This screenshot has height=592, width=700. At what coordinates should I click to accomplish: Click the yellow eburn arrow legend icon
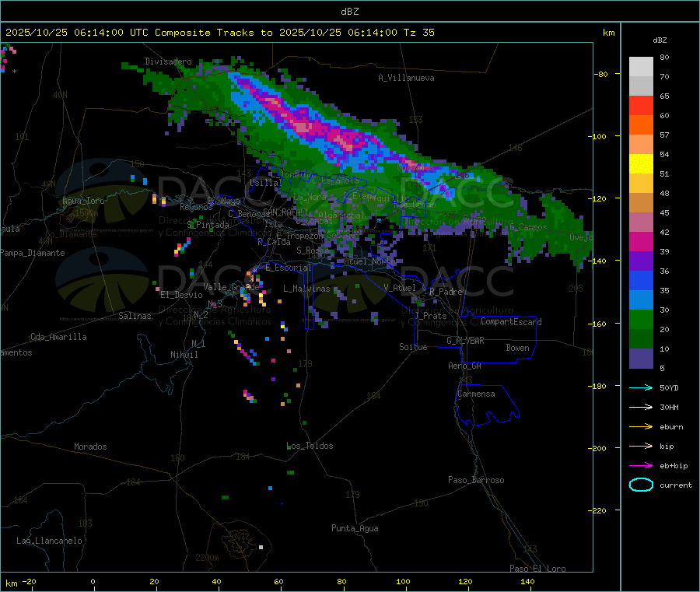[x=641, y=426]
